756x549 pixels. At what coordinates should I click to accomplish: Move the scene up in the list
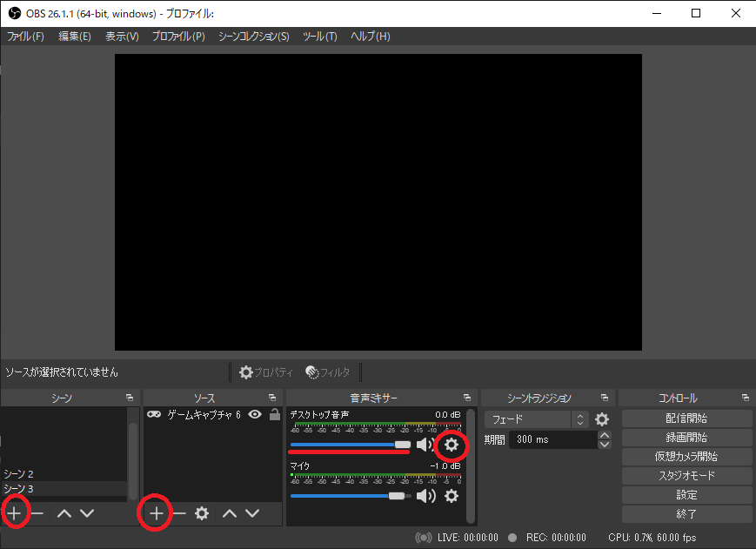pyautogui.click(x=64, y=513)
